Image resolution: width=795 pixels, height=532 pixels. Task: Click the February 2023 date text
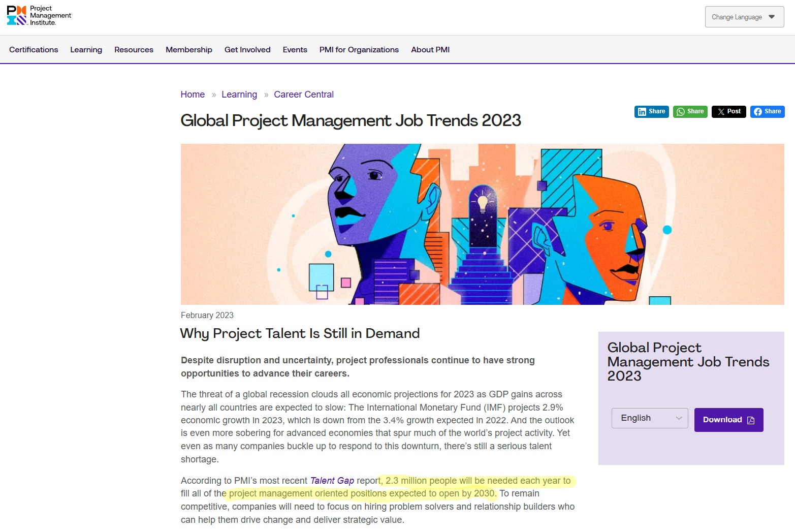(207, 316)
